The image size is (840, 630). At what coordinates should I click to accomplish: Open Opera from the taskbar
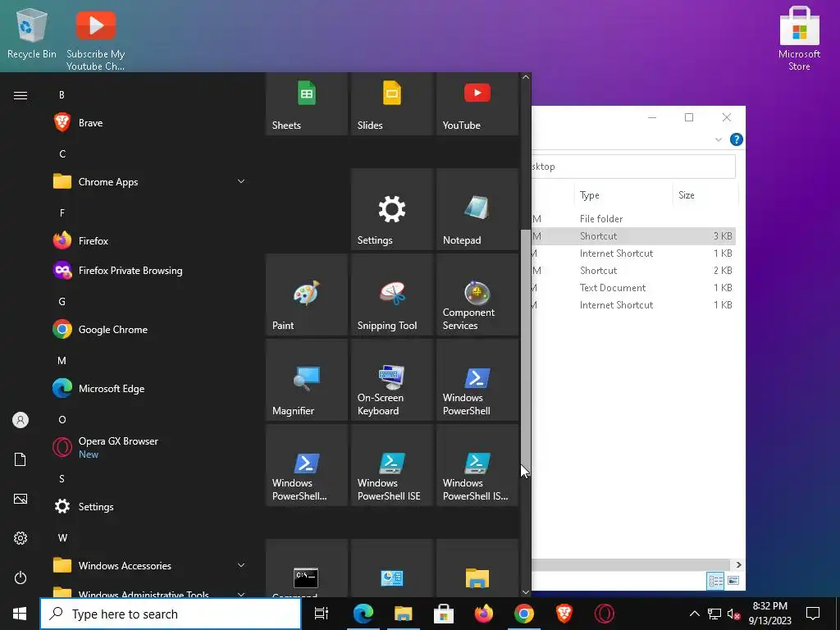pos(605,614)
